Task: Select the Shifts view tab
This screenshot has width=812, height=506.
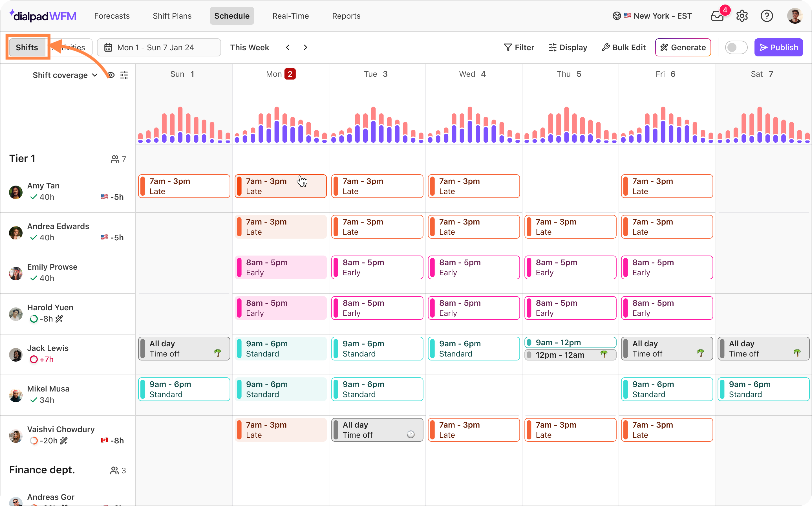Action: [27, 47]
